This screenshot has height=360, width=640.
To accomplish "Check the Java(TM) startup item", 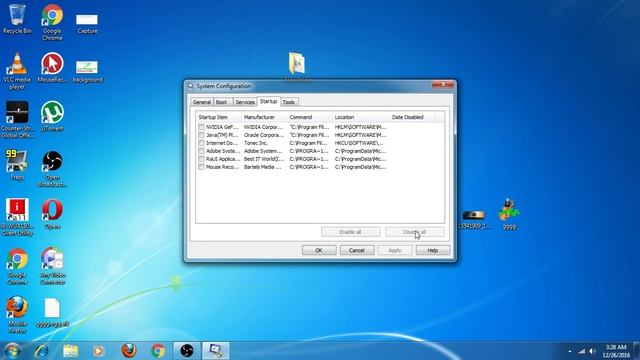I will coord(201,135).
